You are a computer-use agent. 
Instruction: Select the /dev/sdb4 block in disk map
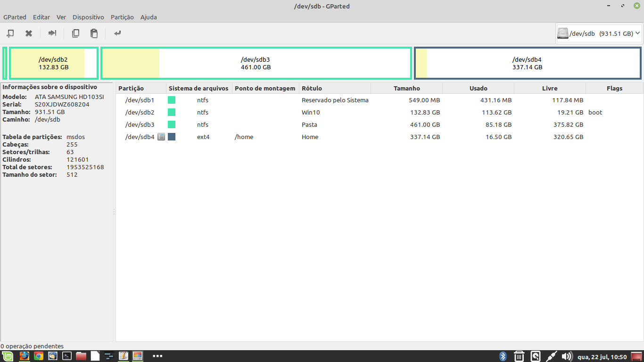(528, 63)
